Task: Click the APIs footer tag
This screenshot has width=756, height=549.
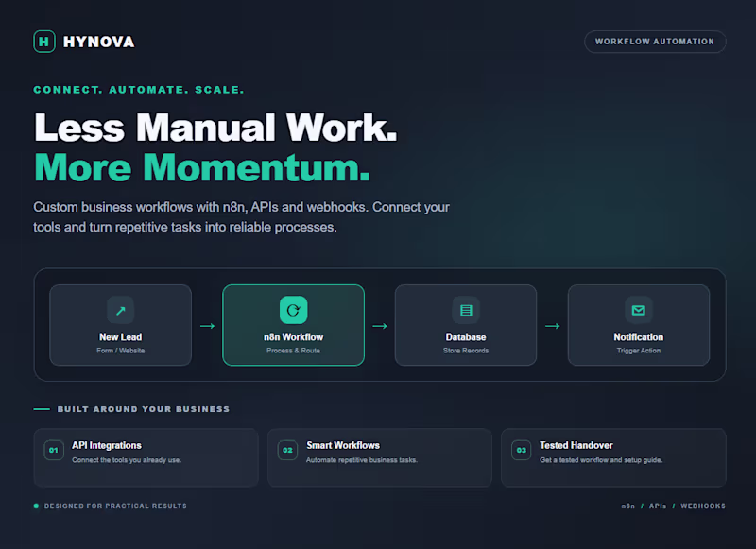Action: (657, 506)
